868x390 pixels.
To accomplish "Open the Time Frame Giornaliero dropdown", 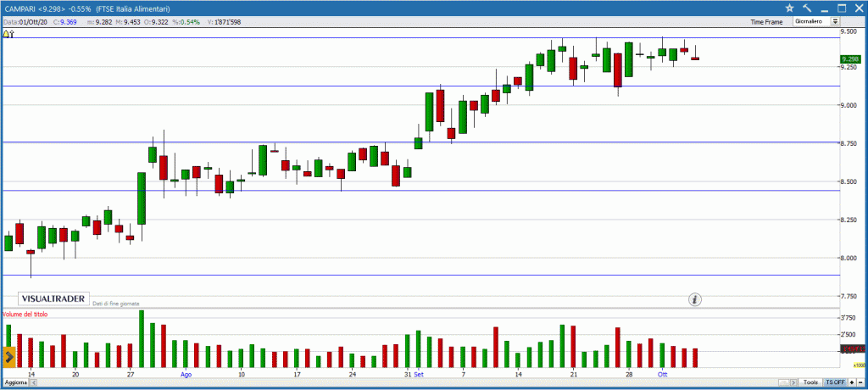I will pyautogui.click(x=816, y=21).
